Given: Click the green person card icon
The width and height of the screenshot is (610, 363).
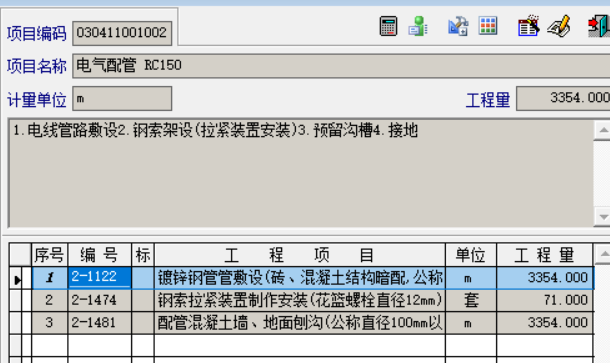Looking at the screenshot, I should [418, 26].
